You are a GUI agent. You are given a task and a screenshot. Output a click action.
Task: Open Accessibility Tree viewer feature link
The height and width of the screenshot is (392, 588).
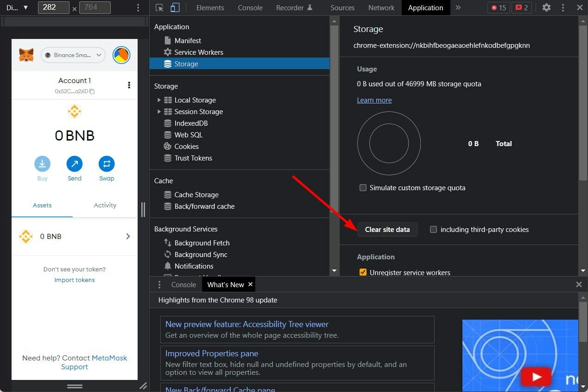[247, 324]
